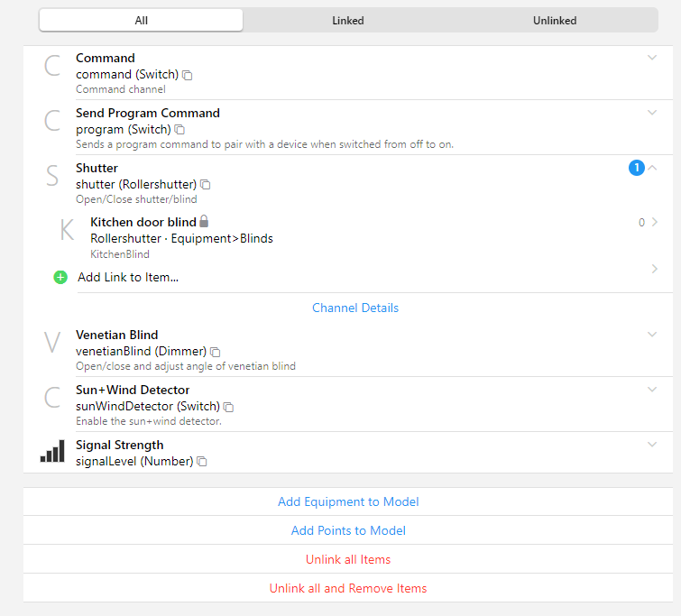681x616 pixels.
Task: Select the All tab
Action: [x=142, y=21]
